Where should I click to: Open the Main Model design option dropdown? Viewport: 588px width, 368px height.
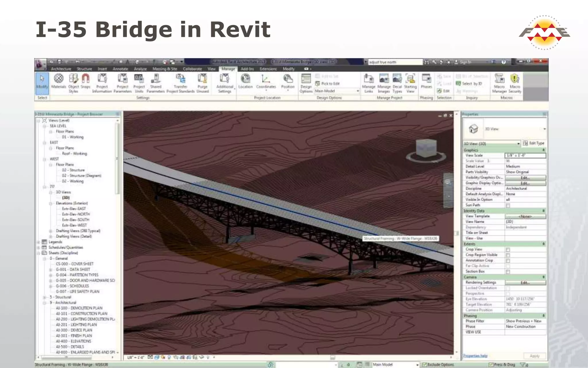click(337, 91)
